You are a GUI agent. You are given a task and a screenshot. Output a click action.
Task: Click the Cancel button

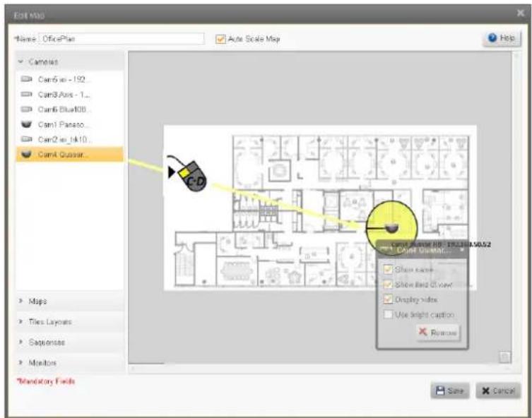pos(498,390)
